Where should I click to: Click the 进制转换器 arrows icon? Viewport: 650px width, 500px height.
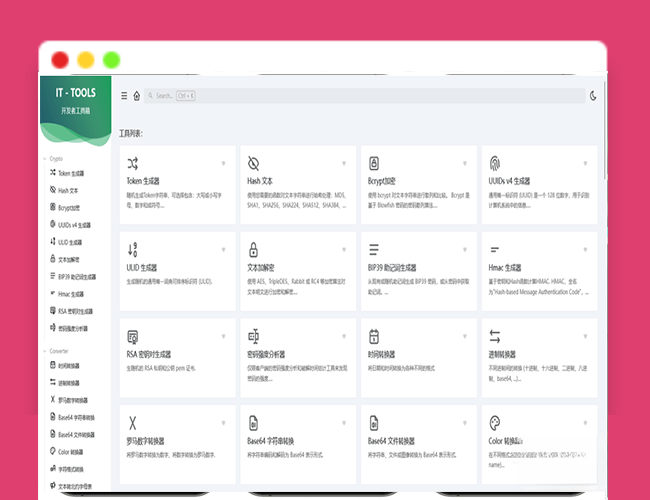coord(494,336)
